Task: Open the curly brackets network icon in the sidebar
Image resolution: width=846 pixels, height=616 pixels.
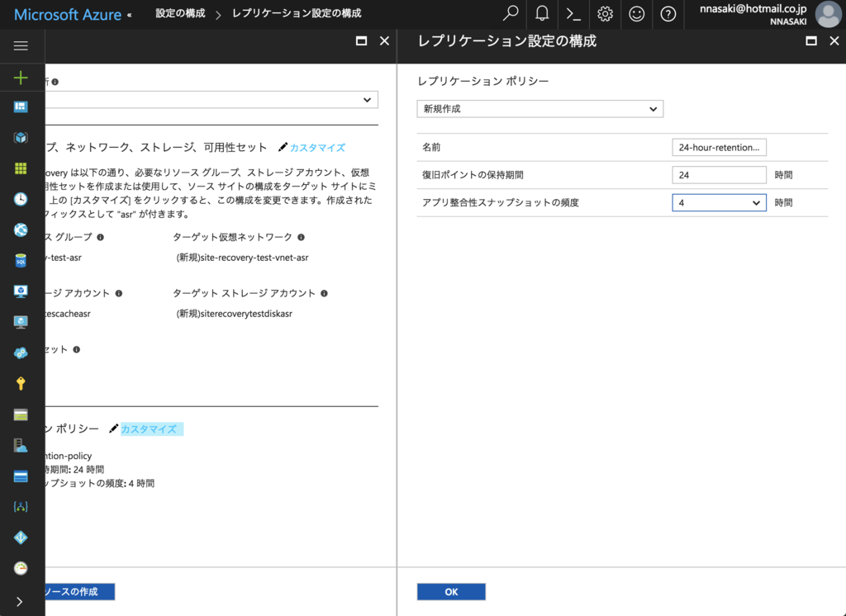Action: 21,506
